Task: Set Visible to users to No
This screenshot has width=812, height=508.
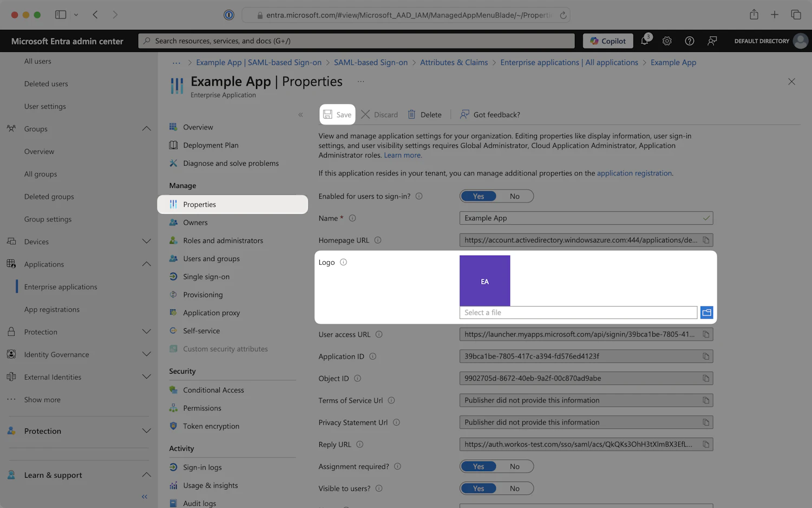Action: [515, 489]
